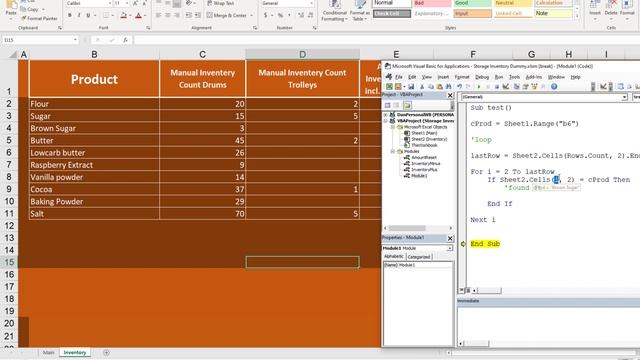The height and width of the screenshot is (360, 640).
Task: Click the Insert Function fx icon
Action: 126,40
